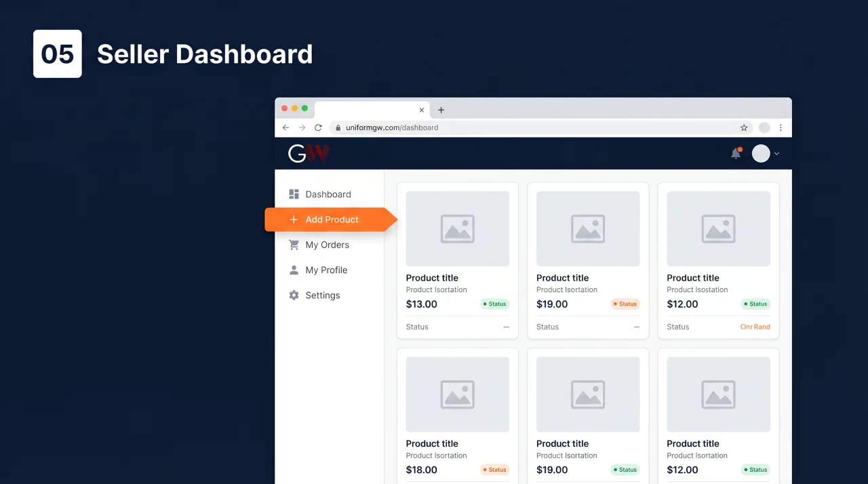Viewport: 868px width, 484px height.
Task: Reload the page with refresh icon
Action: (318, 127)
